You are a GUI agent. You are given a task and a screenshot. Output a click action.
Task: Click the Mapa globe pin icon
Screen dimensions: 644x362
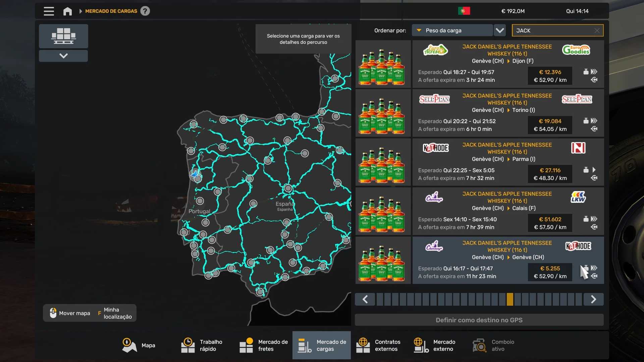coord(129,345)
